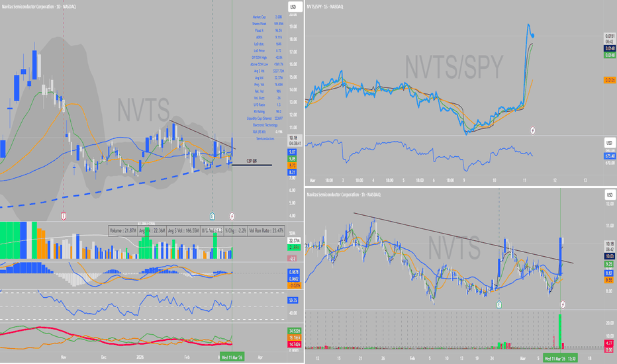Click the -2.2 volume pane label
The height and width of the screenshot is (364, 617).
click(x=293, y=259)
